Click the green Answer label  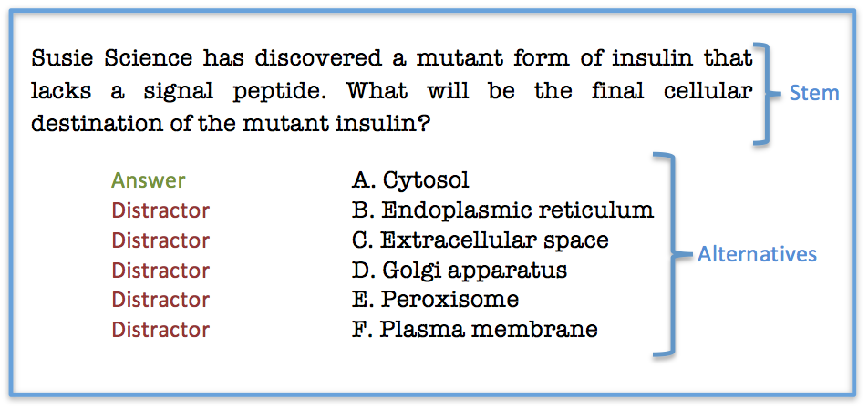149,180
